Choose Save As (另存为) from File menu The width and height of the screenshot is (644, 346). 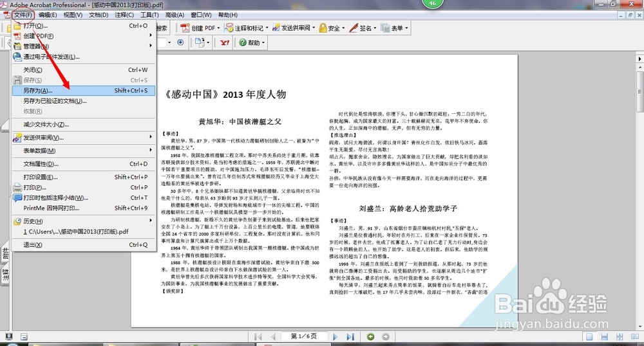[x=84, y=91]
